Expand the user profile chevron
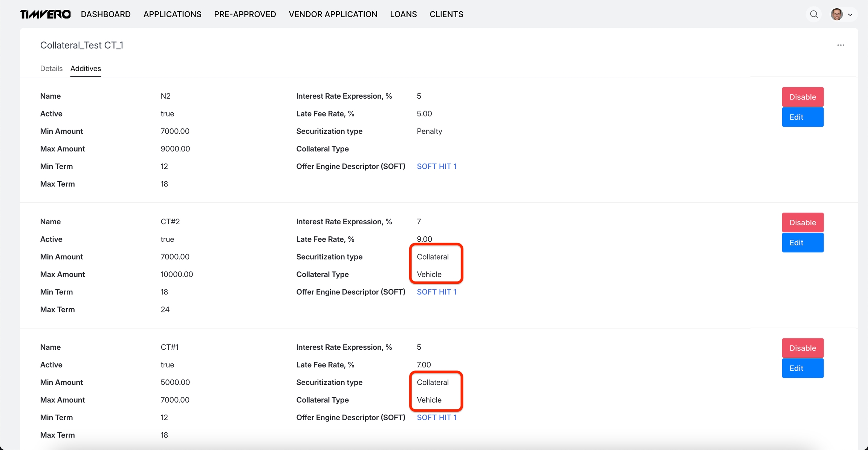This screenshot has height=450, width=868. (x=850, y=15)
